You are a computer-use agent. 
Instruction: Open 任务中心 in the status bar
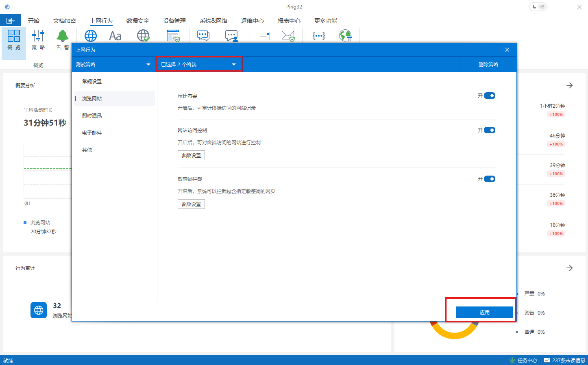(523, 360)
